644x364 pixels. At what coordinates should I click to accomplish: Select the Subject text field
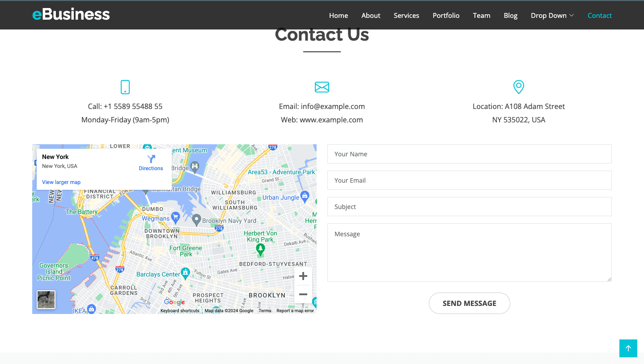(x=469, y=207)
